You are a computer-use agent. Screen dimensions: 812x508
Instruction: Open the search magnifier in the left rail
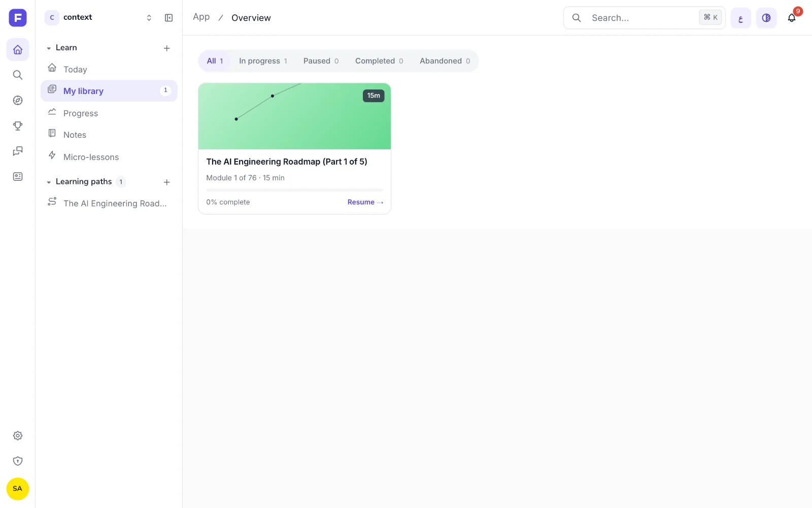(x=18, y=75)
